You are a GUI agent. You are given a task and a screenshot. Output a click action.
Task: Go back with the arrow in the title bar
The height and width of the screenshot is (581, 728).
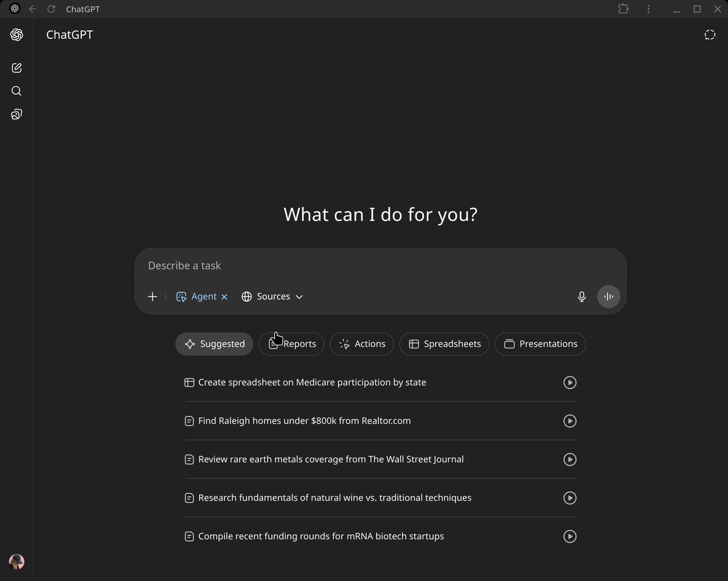pyautogui.click(x=33, y=9)
